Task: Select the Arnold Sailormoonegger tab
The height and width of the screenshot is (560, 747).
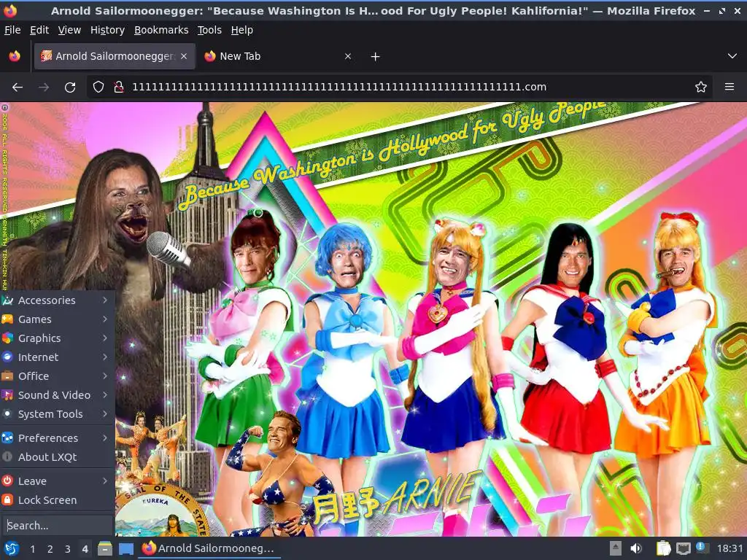Action: [x=115, y=56]
